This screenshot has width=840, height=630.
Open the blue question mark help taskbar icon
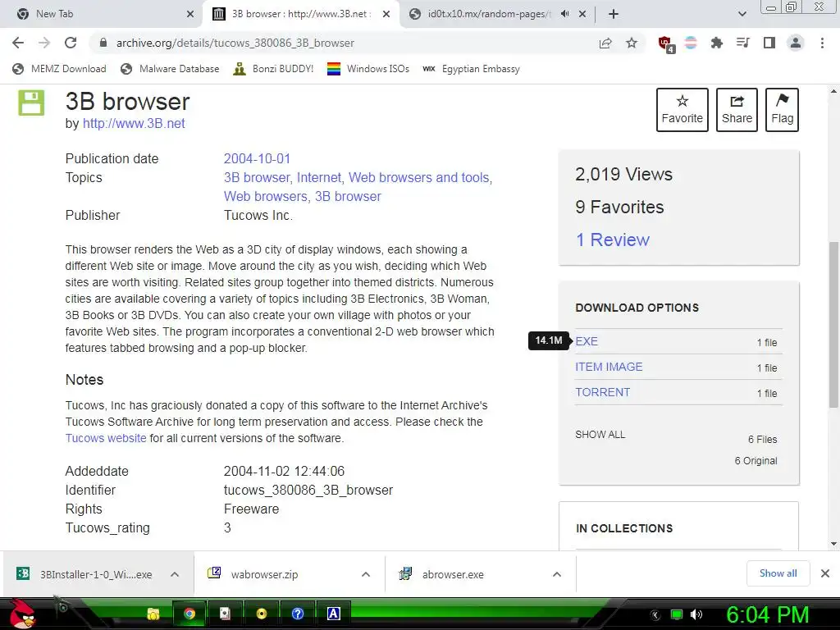click(x=297, y=614)
